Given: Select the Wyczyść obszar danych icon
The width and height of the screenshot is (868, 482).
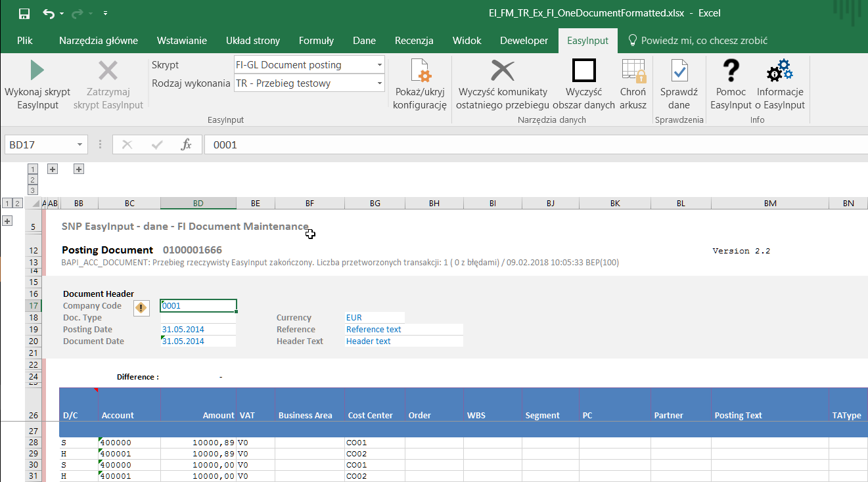Looking at the screenshot, I should click(x=583, y=70).
